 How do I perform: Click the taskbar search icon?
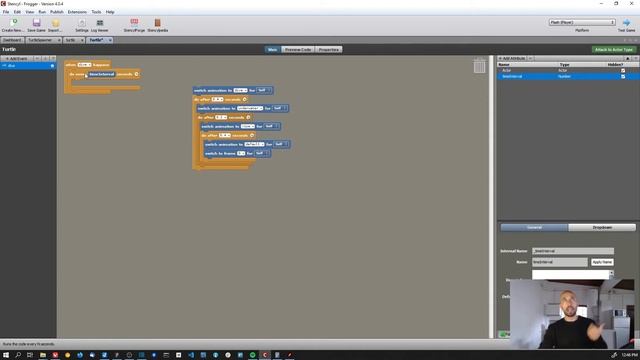click(x=18, y=355)
